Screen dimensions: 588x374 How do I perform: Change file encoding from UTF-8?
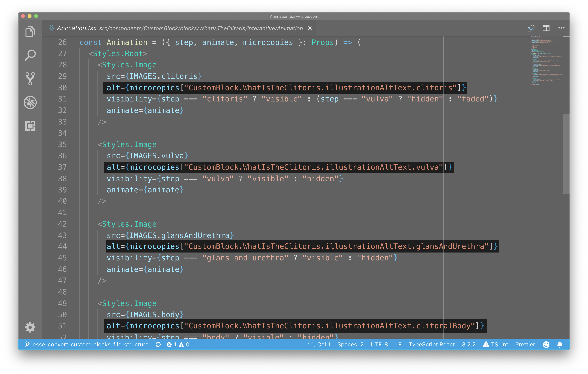(x=379, y=344)
